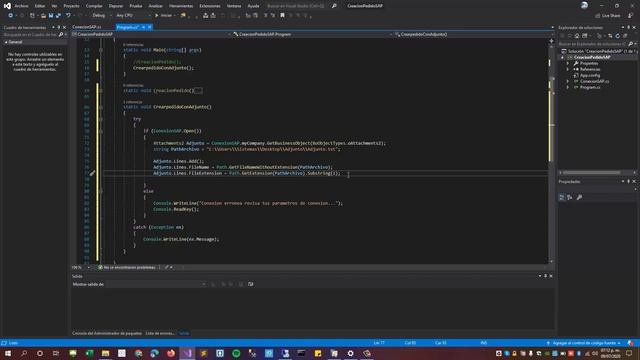Open the Herramientas menu
Viewport: 640px width, 360px height.
(x=181, y=6)
